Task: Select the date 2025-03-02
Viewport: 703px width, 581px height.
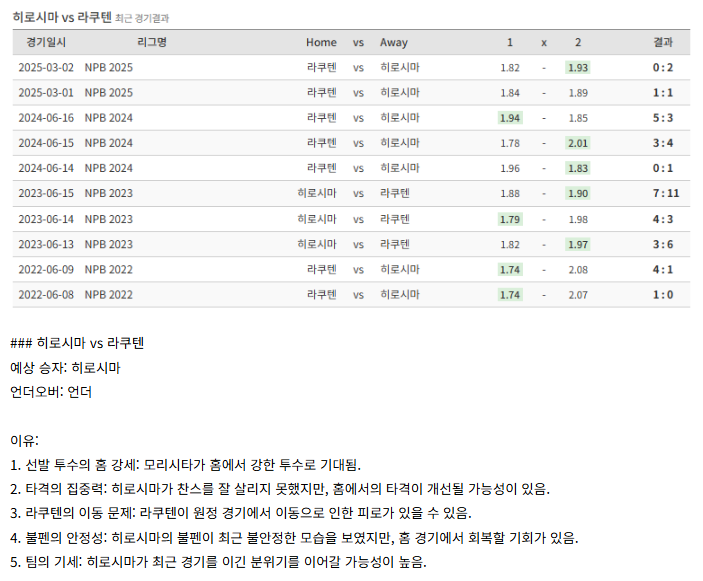Action: [x=46, y=67]
